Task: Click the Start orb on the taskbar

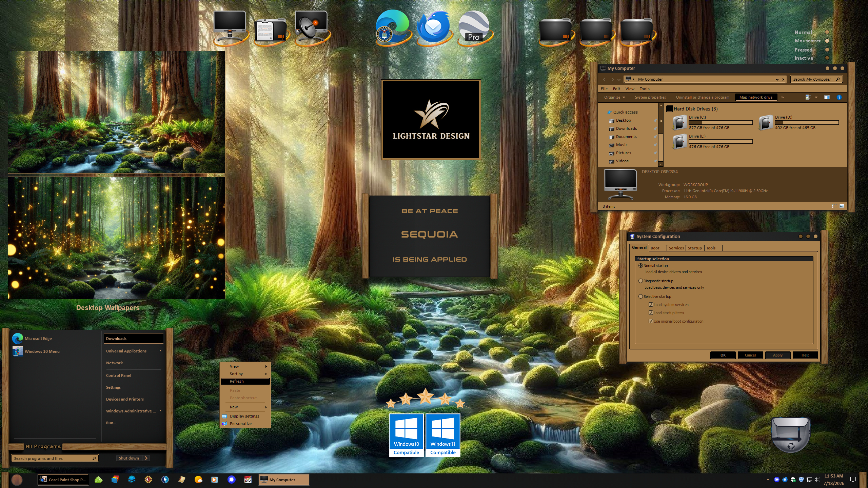Action: click(17, 480)
